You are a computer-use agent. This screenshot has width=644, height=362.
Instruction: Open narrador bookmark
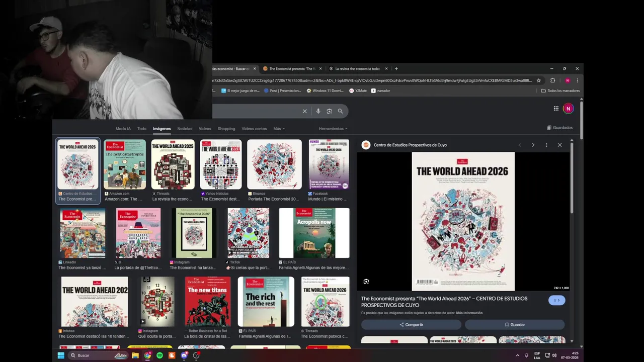tap(380, 90)
